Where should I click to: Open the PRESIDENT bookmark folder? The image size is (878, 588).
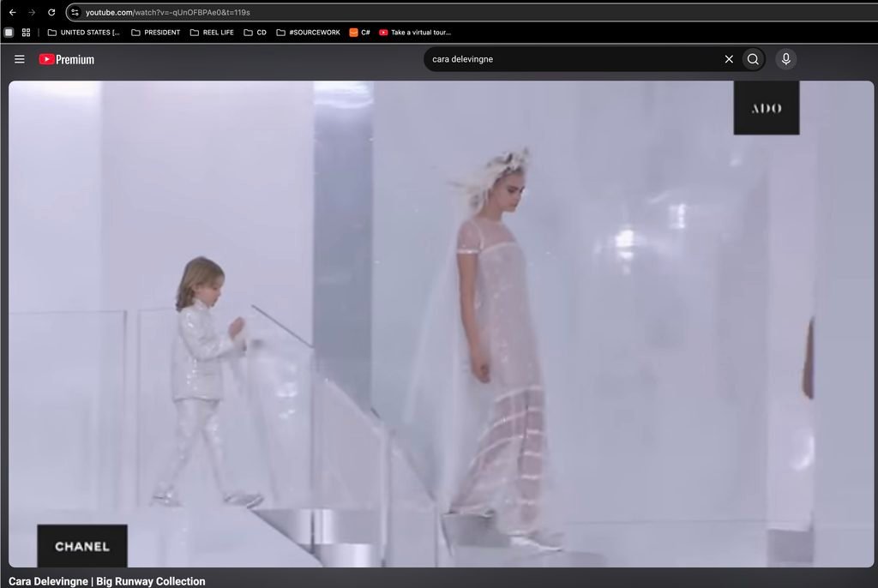[156, 33]
